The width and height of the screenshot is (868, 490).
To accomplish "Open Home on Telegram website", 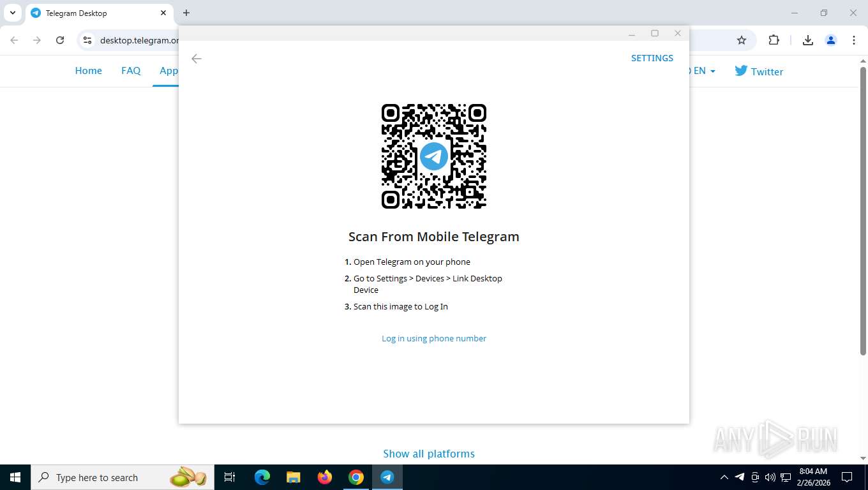I will (88, 71).
